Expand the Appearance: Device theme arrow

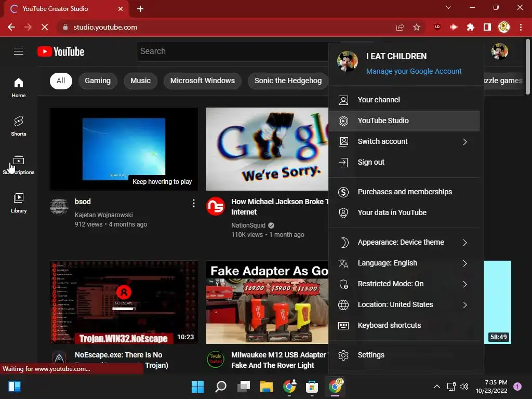click(x=465, y=243)
